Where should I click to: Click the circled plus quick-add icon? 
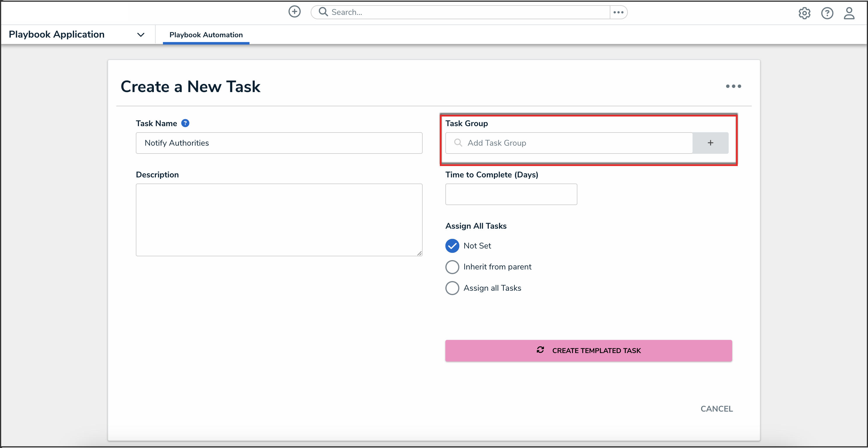[x=294, y=12]
